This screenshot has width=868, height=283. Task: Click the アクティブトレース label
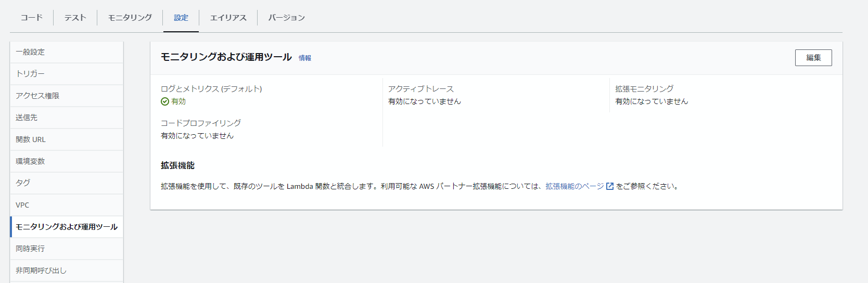[x=421, y=89]
